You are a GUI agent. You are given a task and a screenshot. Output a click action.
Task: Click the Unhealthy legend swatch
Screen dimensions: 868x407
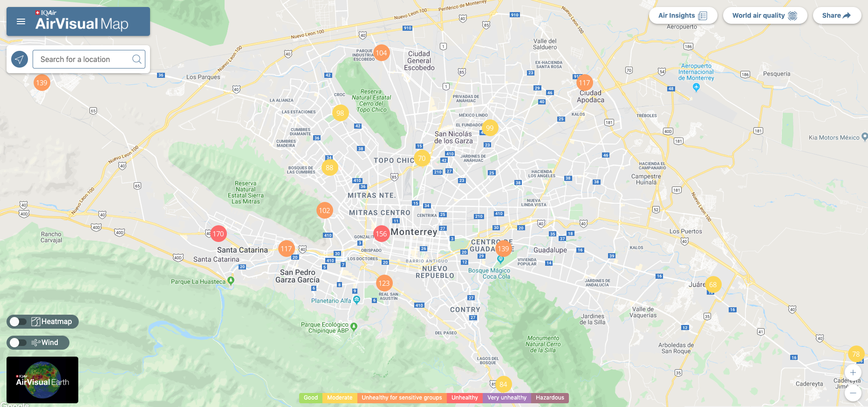pyautogui.click(x=465, y=398)
